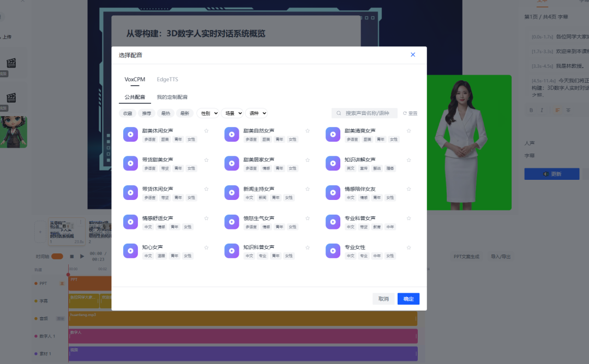Play the 专业女性 voice preview

[333, 251]
